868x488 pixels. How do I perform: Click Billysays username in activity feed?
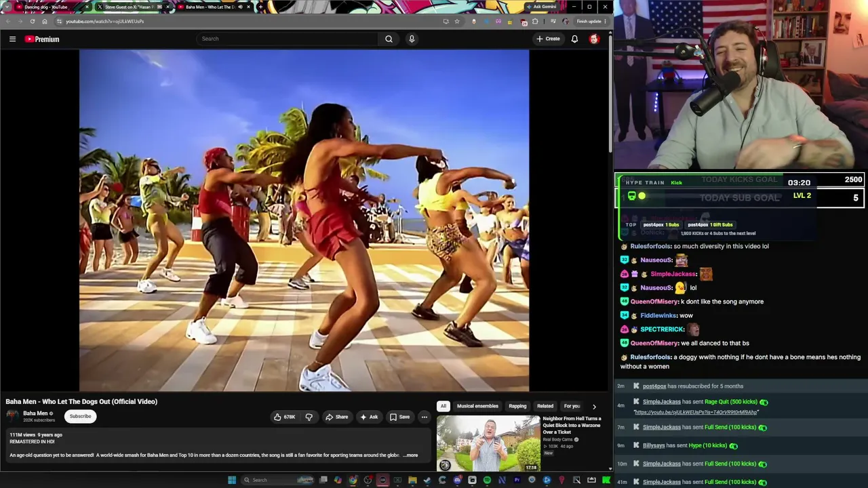pos(654,445)
